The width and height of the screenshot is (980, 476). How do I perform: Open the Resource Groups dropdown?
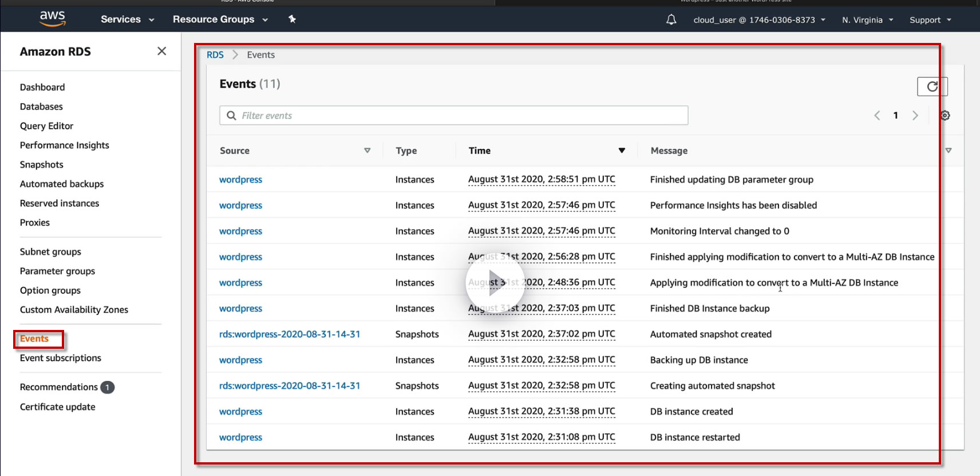(220, 19)
